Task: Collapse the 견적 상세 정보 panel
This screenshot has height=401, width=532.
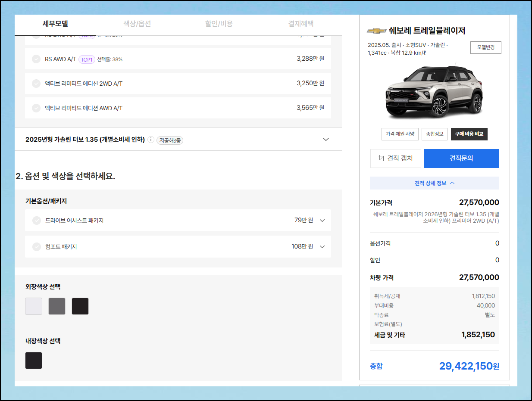Action: [x=435, y=183]
